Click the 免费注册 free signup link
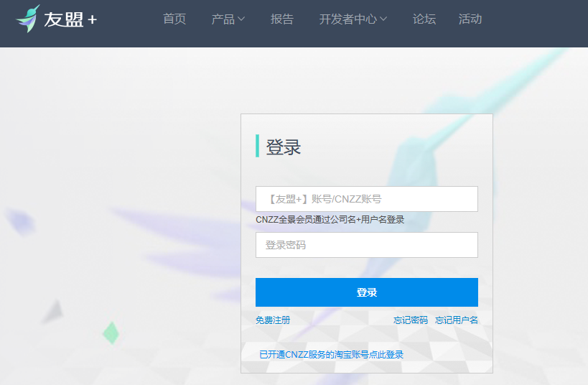Viewport: 588px width, 385px height. (x=273, y=320)
